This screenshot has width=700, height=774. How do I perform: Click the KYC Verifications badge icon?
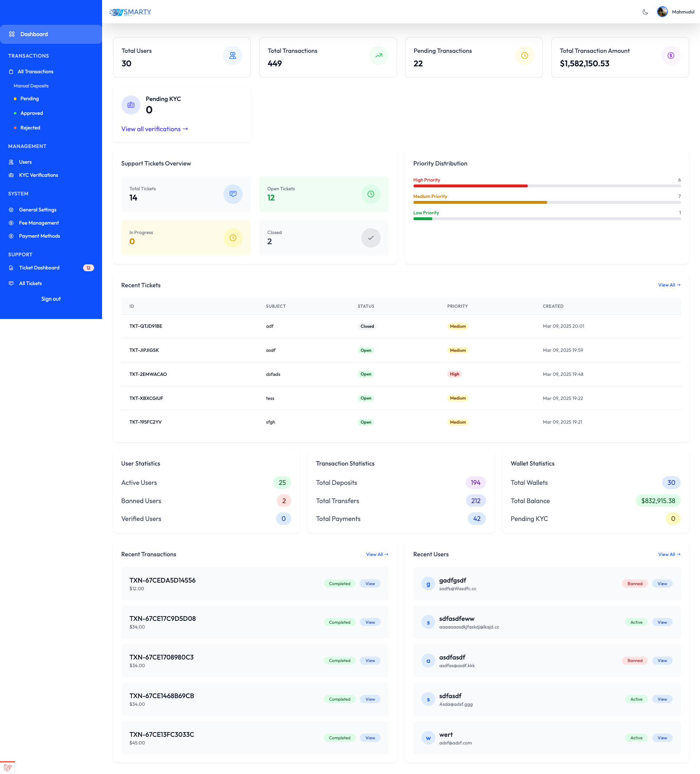[x=12, y=175]
